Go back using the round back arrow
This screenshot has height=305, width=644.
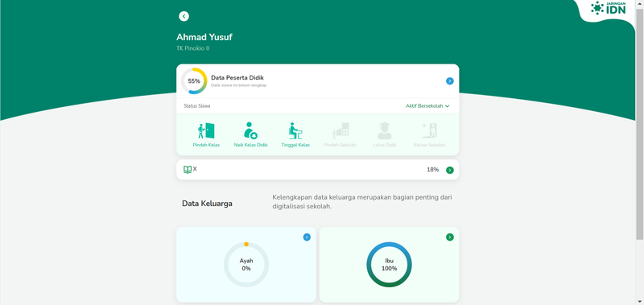point(184,16)
